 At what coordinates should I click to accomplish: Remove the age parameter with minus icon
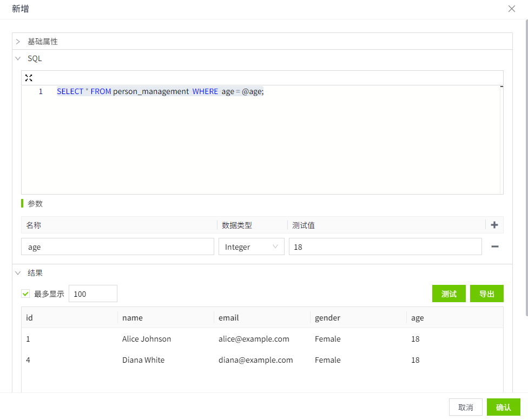[494, 246]
